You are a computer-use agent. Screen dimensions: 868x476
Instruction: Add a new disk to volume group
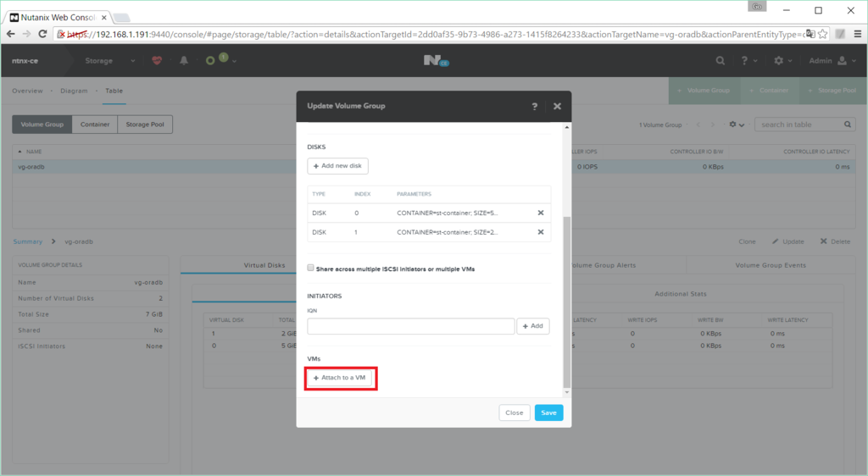[337, 166]
